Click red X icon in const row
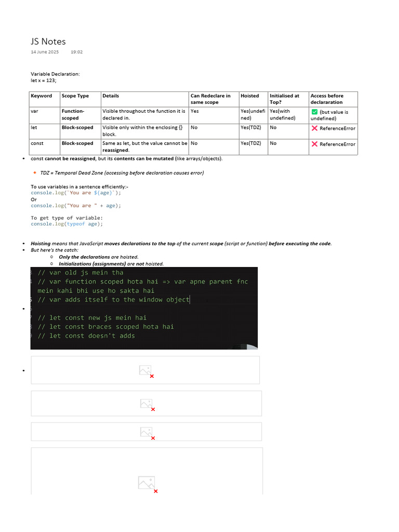 (314, 144)
